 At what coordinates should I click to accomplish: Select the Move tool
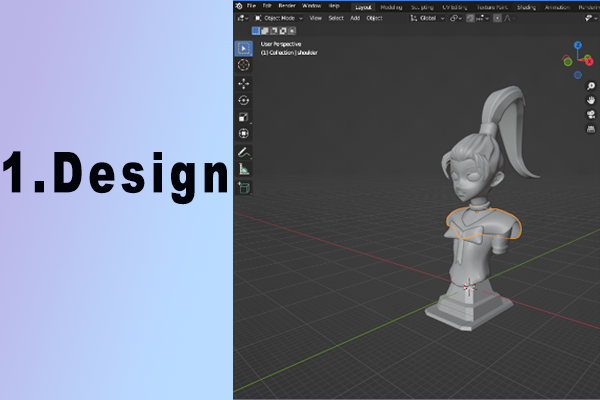[x=244, y=84]
